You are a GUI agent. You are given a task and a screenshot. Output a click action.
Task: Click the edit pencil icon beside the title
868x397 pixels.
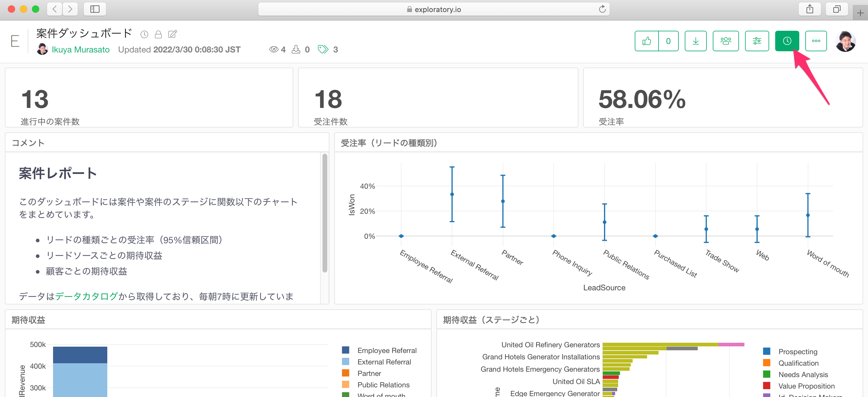172,34
